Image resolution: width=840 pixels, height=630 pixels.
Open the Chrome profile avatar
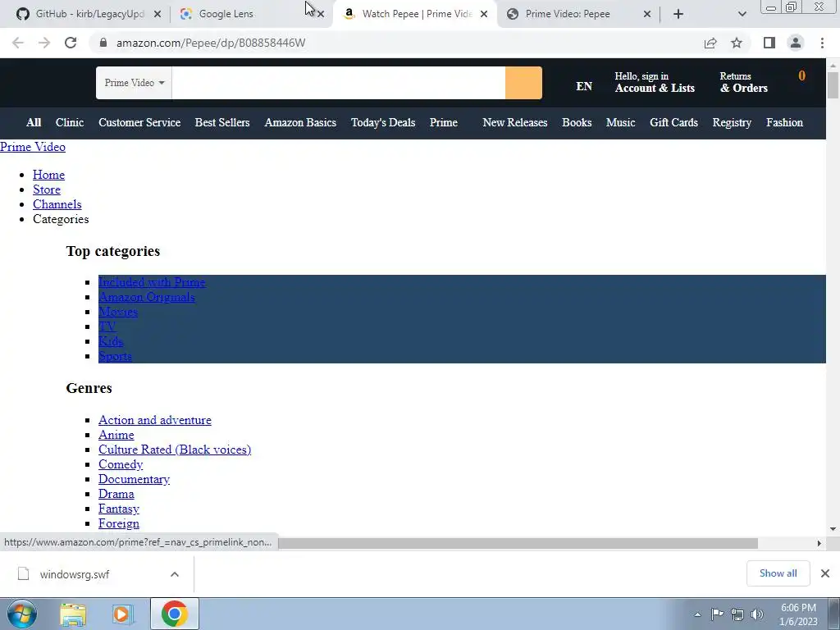(796, 43)
